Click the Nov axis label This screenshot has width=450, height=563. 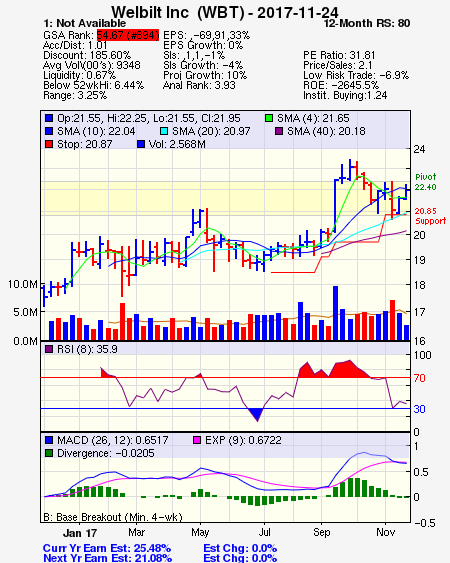tap(385, 532)
